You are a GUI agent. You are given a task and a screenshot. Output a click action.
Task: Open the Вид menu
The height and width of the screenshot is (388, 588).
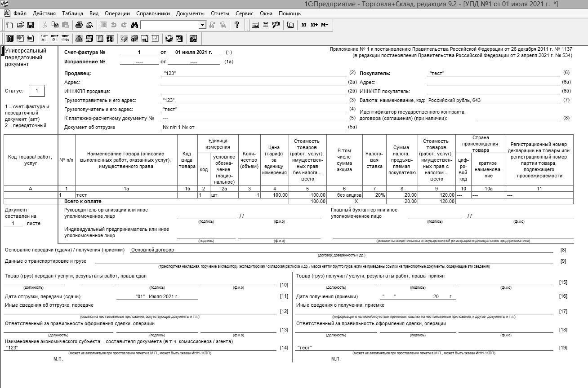point(94,13)
